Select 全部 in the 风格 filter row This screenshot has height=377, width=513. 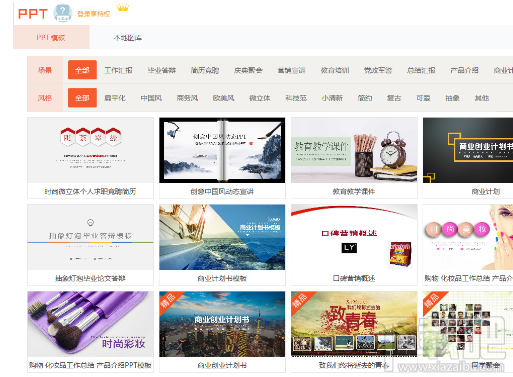(x=82, y=98)
